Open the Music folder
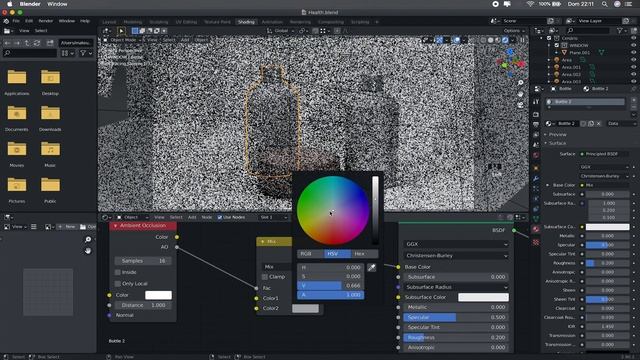 tap(50, 149)
